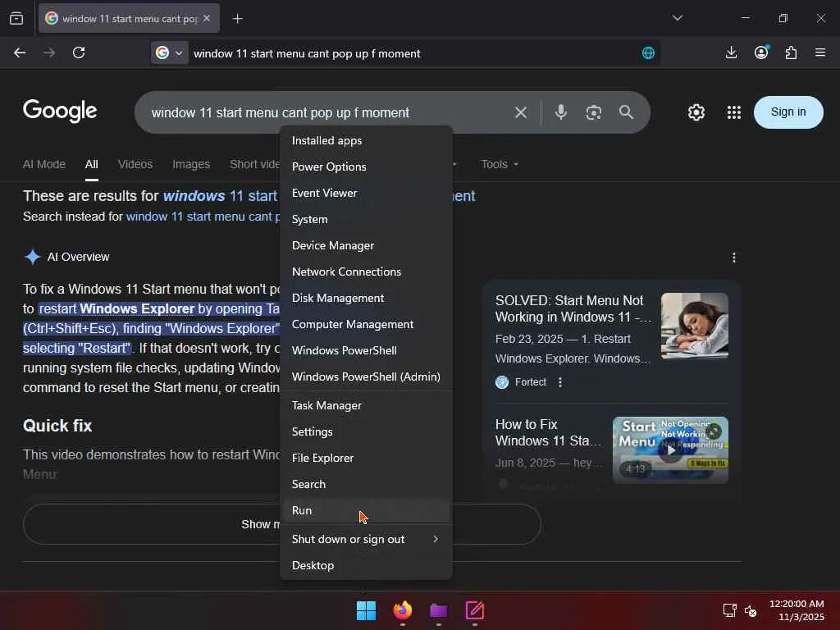Click the sleeping woman article thumbnail
The height and width of the screenshot is (630, 840).
click(694, 325)
